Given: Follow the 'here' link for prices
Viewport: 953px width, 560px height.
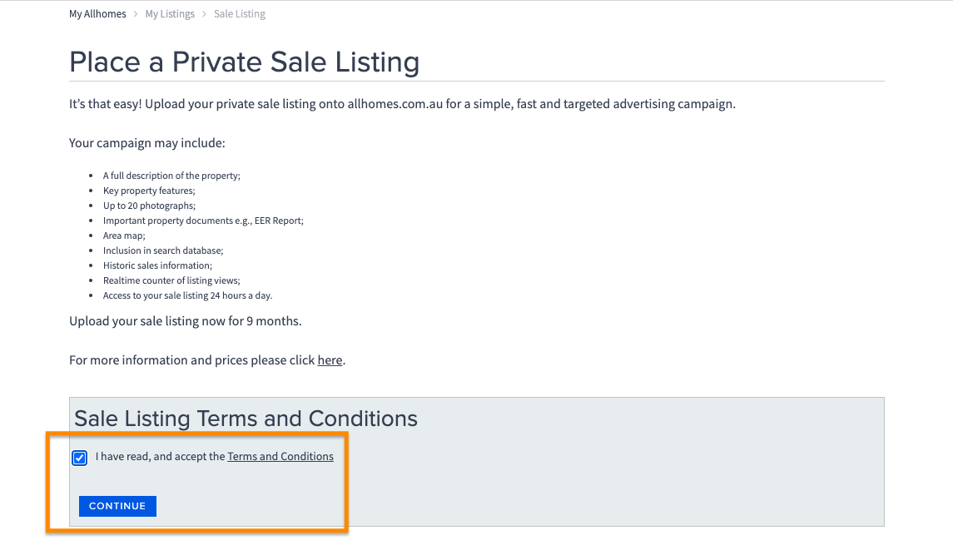Looking at the screenshot, I should [x=330, y=360].
